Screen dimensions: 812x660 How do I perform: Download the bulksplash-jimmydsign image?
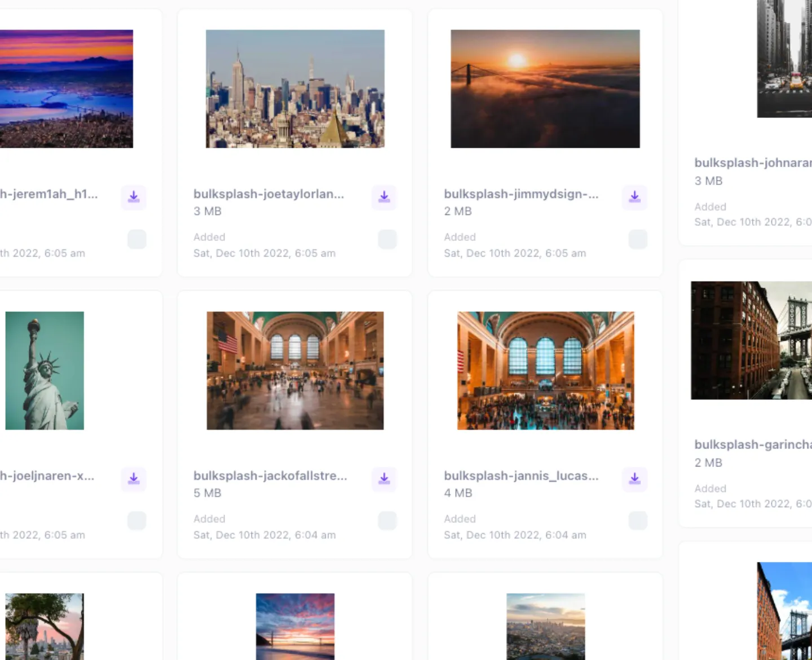coord(634,197)
